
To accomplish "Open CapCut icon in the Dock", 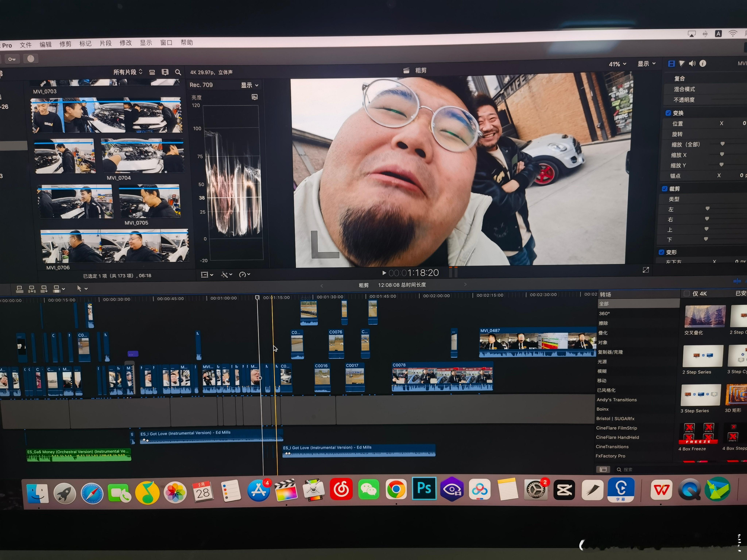I will pyautogui.click(x=564, y=489).
